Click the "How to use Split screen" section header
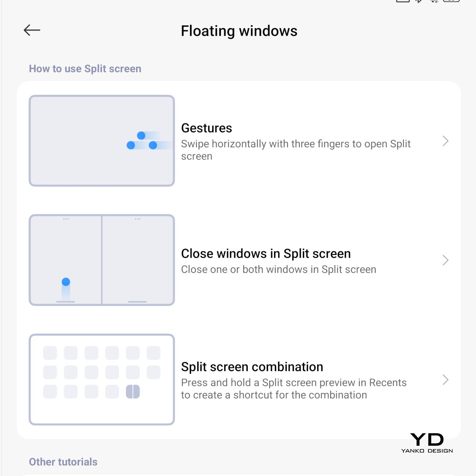 point(85,69)
